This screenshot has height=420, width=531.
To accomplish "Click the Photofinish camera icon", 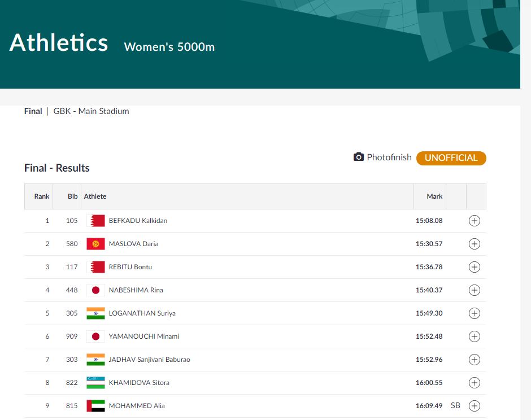I will (x=359, y=157).
